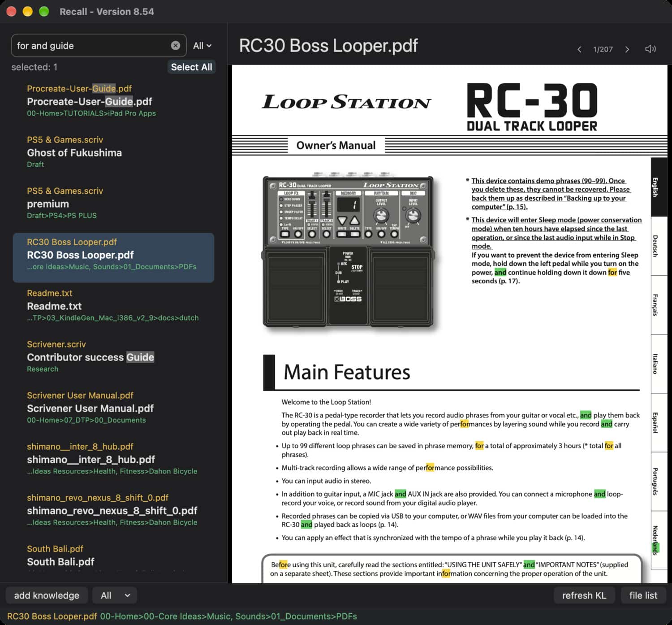Screen dimensions: 672x625
Task: Open the All dropdown next to add knowledge
Action: click(115, 595)
